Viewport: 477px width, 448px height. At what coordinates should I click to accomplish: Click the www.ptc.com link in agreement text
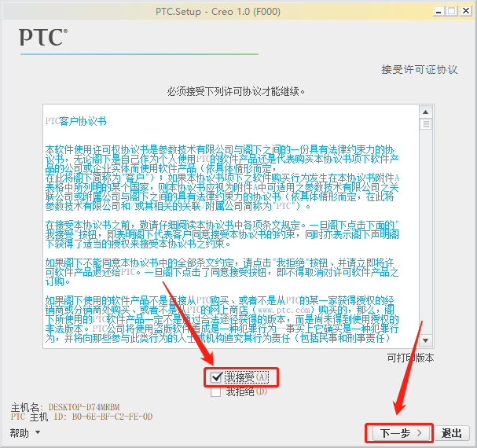284,310
